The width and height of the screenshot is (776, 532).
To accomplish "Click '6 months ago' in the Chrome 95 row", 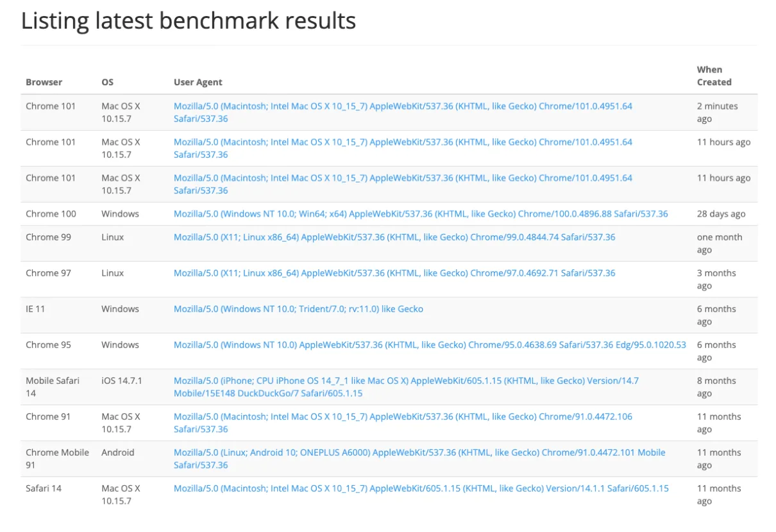I will point(716,351).
